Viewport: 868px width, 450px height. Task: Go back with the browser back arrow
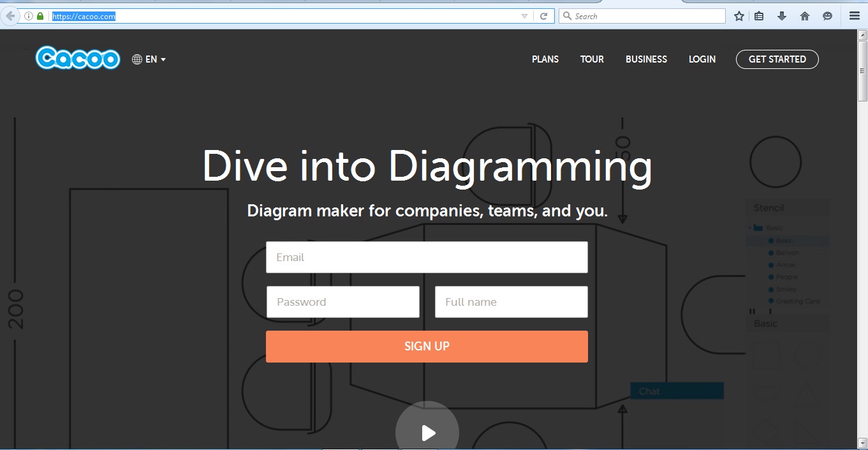click(x=10, y=16)
